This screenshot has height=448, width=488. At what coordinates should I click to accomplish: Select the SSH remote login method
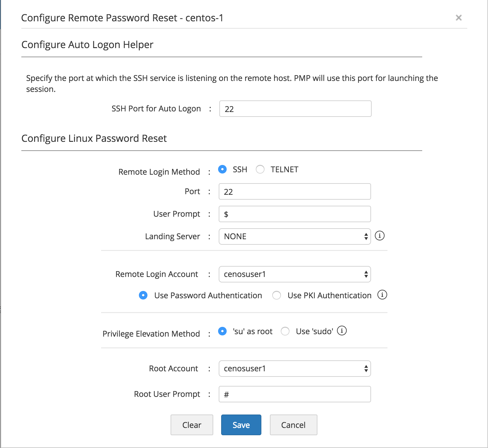[x=222, y=169]
